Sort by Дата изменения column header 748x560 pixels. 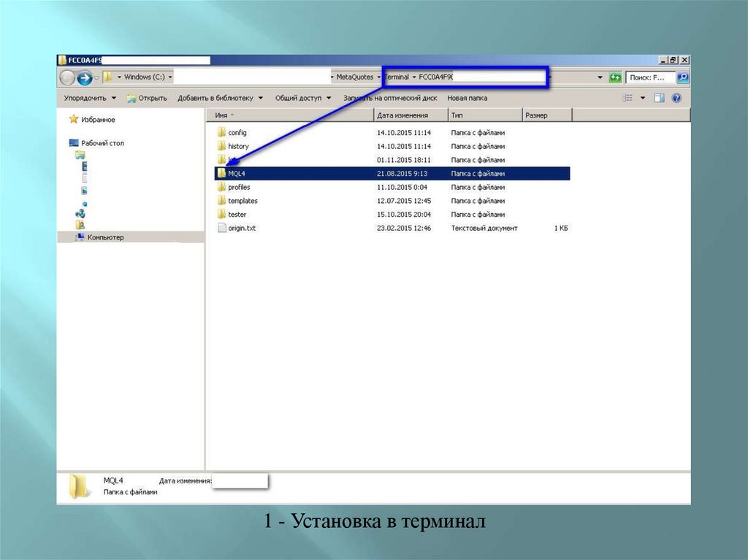[x=411, y=115]
